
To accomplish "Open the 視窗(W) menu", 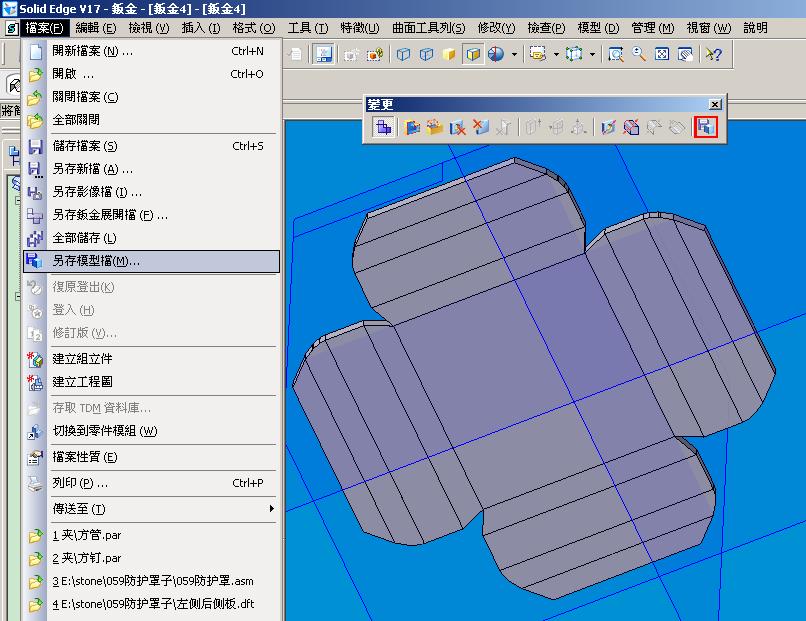I will pyautogui.click(x=709, y=28).
